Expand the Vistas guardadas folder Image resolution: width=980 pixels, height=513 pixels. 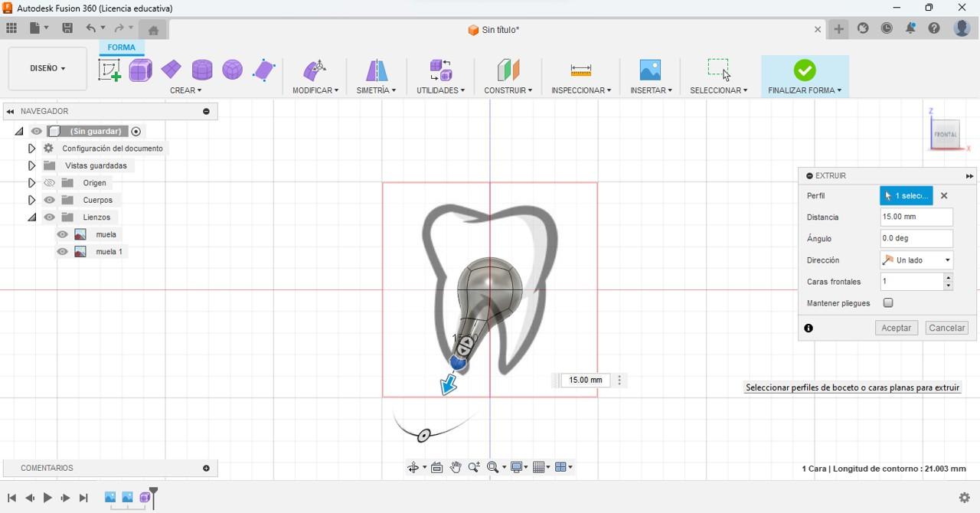coord(31,165)
